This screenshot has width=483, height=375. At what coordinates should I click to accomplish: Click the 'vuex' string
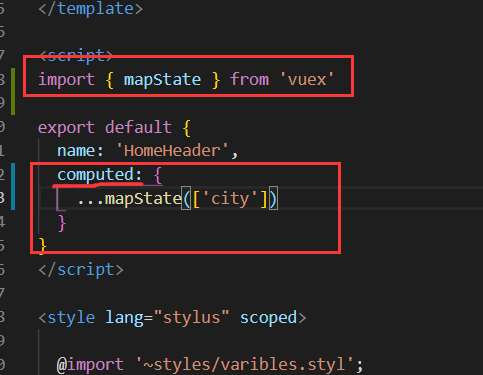(307, 80)
